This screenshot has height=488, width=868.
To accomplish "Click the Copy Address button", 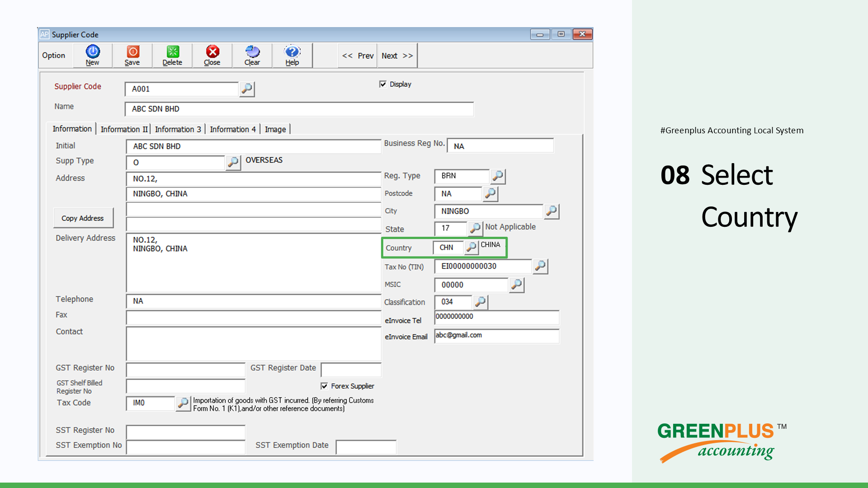I will pos(83,218).
